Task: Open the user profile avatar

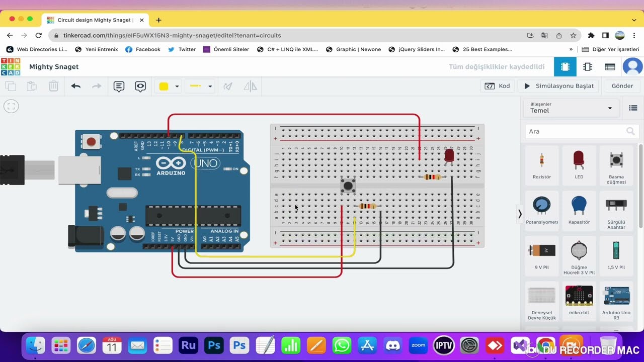Action: click(632, 67)
